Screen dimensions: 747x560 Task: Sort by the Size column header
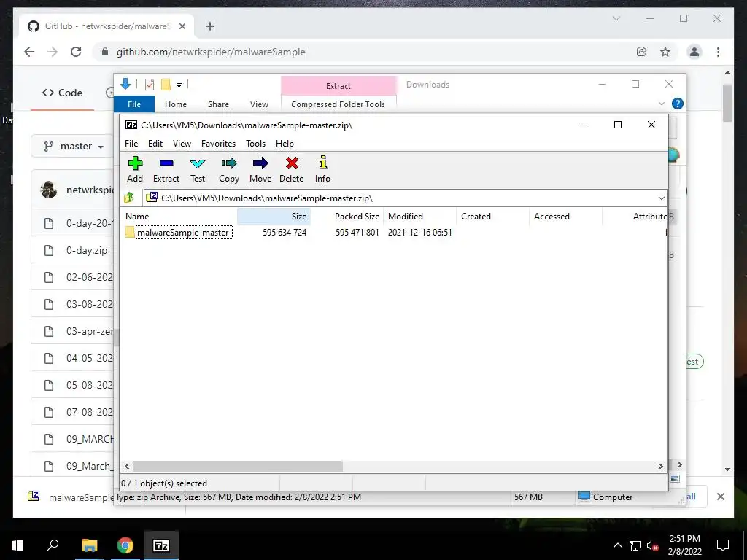pyautogui.click(x=274, y=216)
